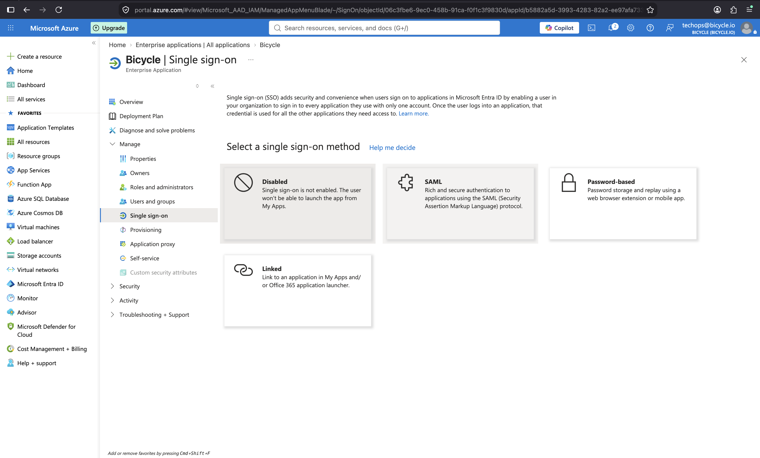Open the Azure portal waffle menu
Screen dimensions: 760x458
(x=10, y=28)
